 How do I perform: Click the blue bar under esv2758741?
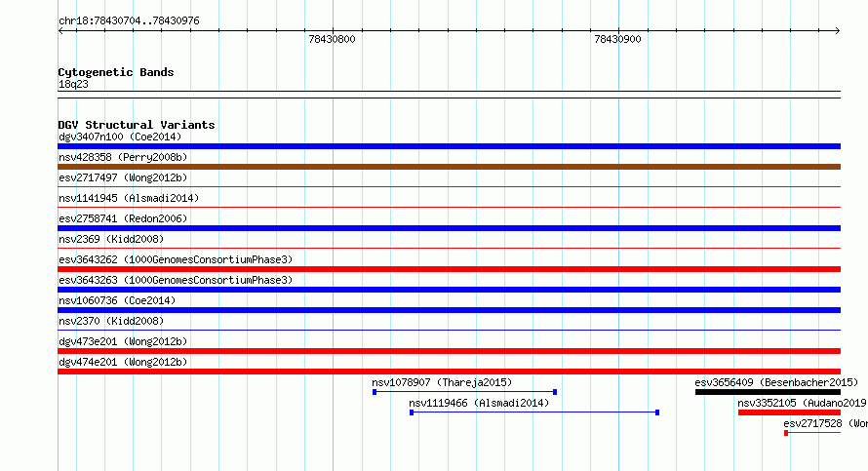point(449,228)
